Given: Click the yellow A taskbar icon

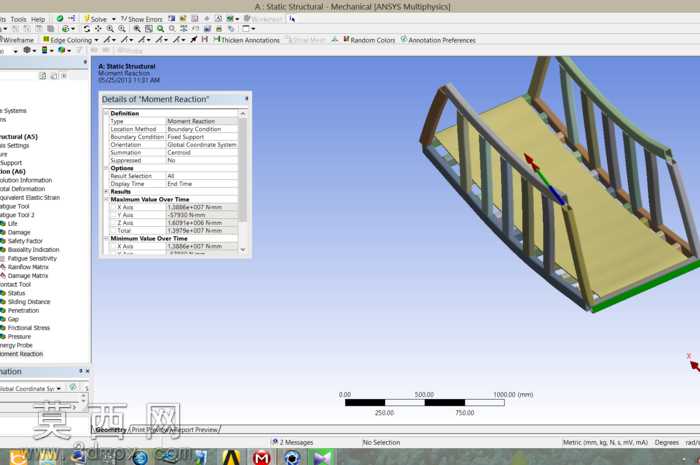Looking at the screenshot, I should pyautogui.click(x=231, y=457).
